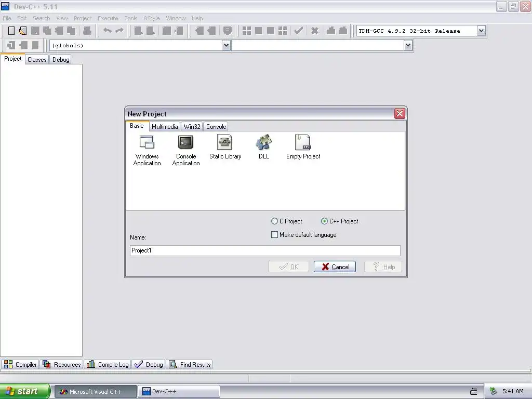Open the View menu

pyautogui.click(x=62, y=18)
